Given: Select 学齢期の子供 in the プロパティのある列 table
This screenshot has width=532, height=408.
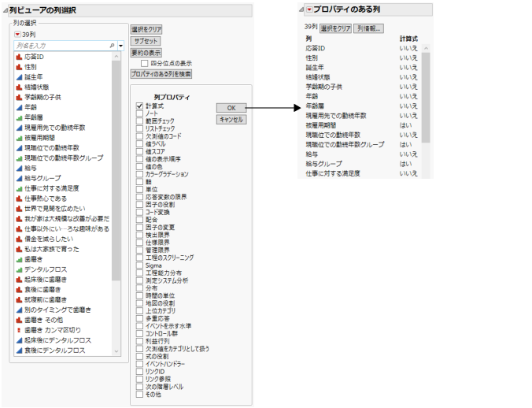Looking at the screenshot, I should (324, 87).
